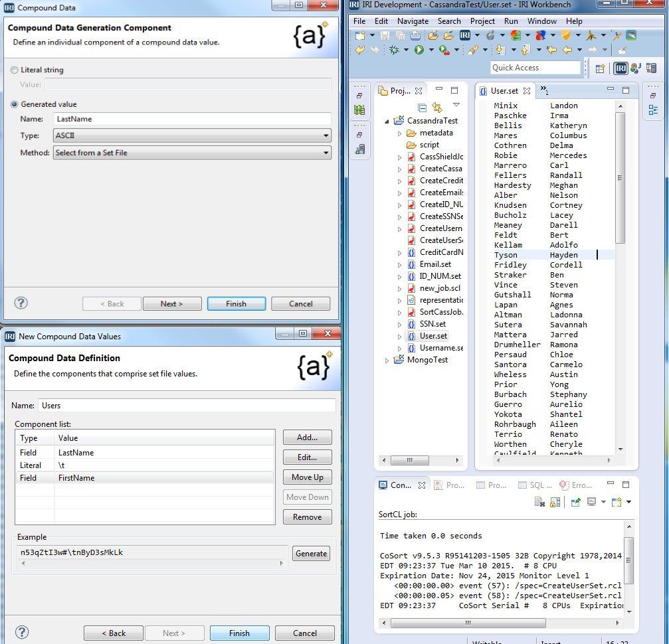
Task: Collapse the CassandraTest project tree node
Action: click(x=387, y=121)
